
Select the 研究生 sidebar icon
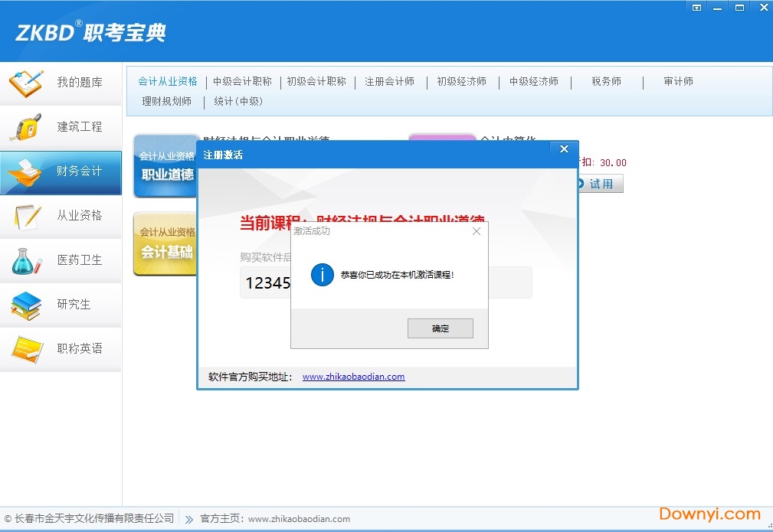[x=61, y=305]
